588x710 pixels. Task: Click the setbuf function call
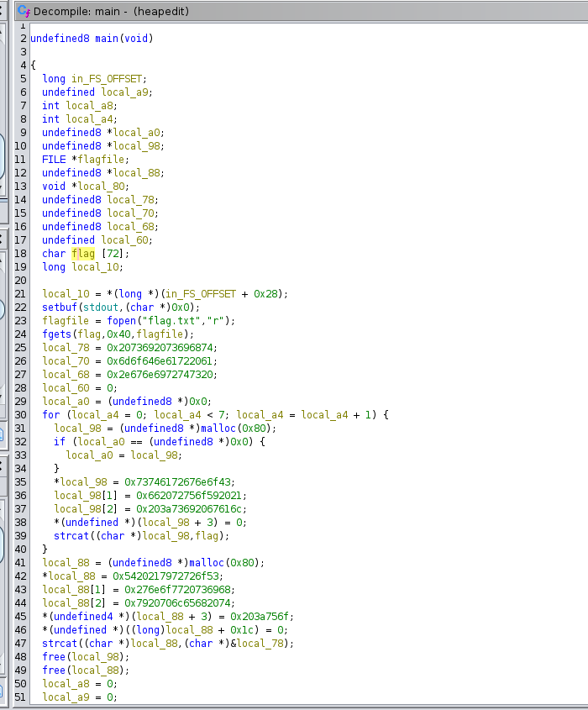[60, 307]
